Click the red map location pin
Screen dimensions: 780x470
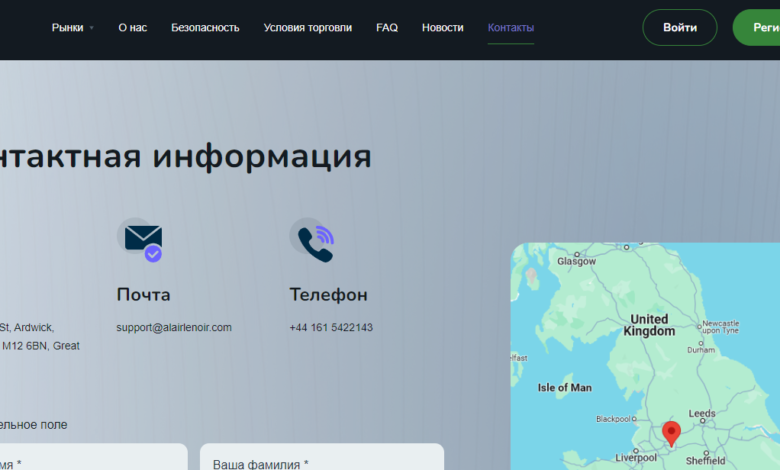tap(671, 434)
